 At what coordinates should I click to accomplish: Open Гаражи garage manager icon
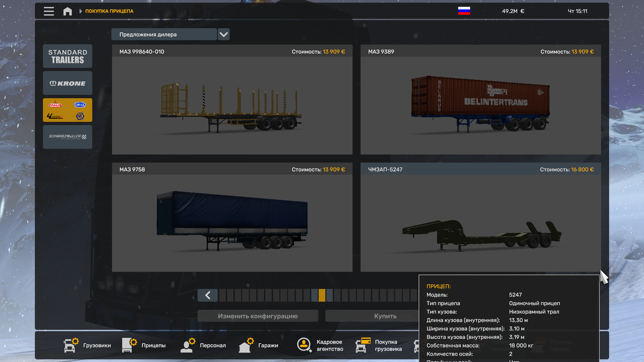[x=246, y=345]
